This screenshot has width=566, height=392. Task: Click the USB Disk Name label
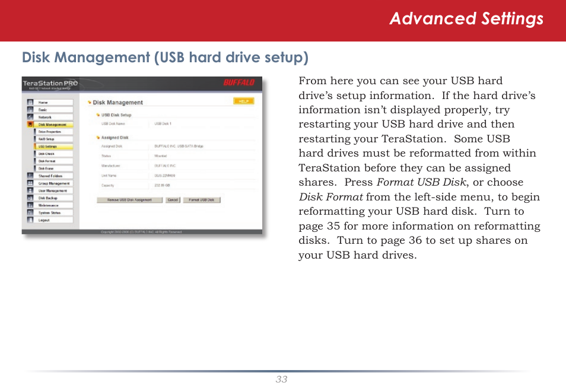[x=113, y=123]
